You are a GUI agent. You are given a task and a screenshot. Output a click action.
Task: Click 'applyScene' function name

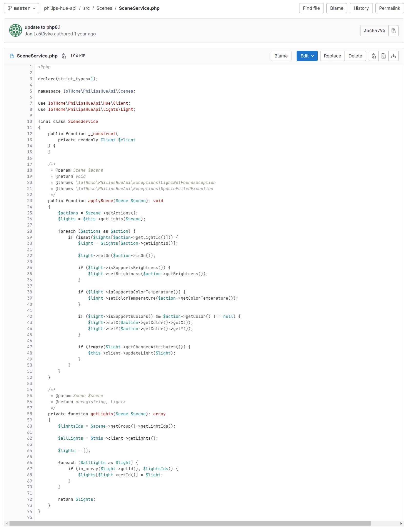coord(101,201)
